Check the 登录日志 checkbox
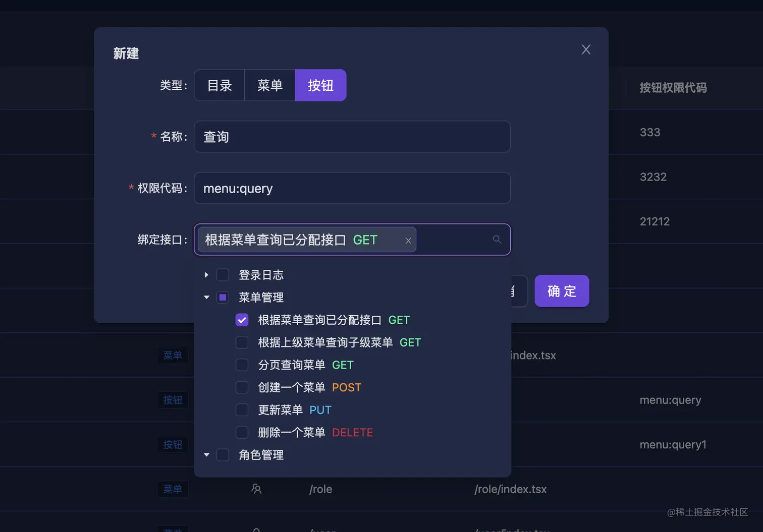The width and height of the screenshot is (763, 532). 223,275
